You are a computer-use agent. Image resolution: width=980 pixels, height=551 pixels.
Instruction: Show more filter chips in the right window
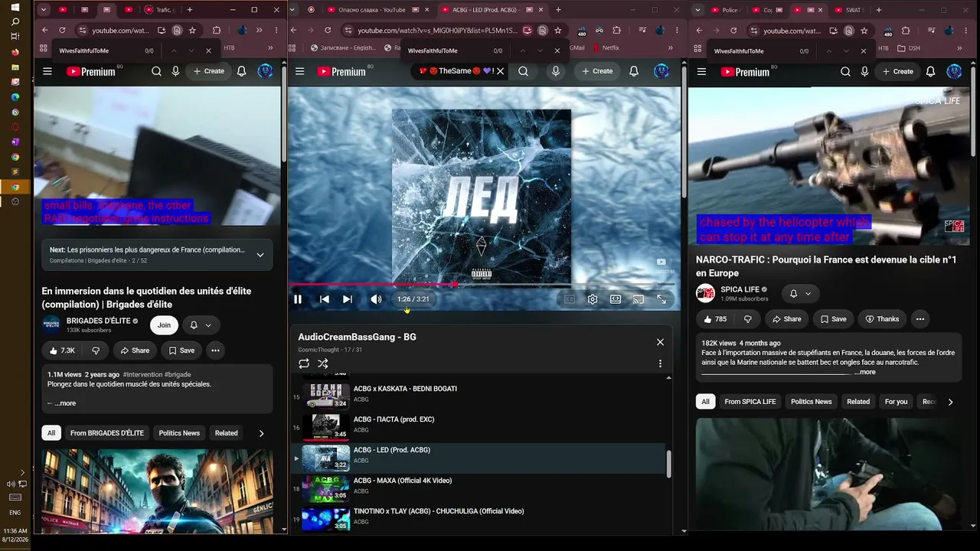(950, 402)
